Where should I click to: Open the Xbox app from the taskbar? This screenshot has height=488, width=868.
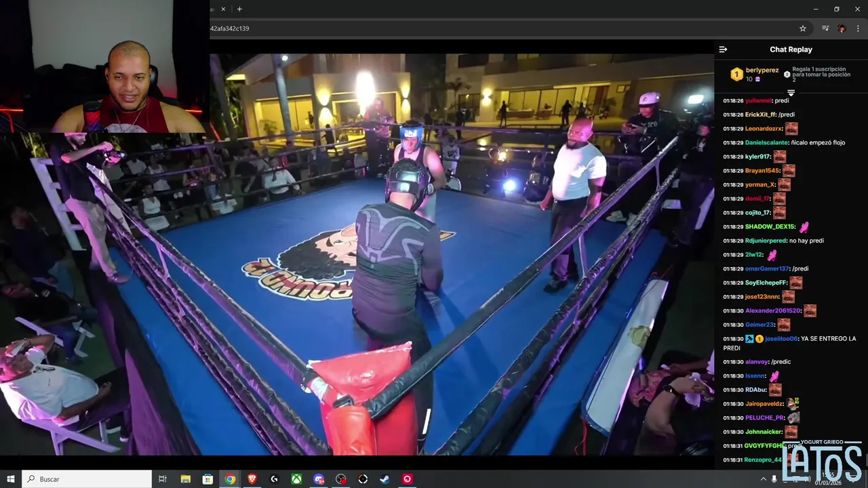296,479
